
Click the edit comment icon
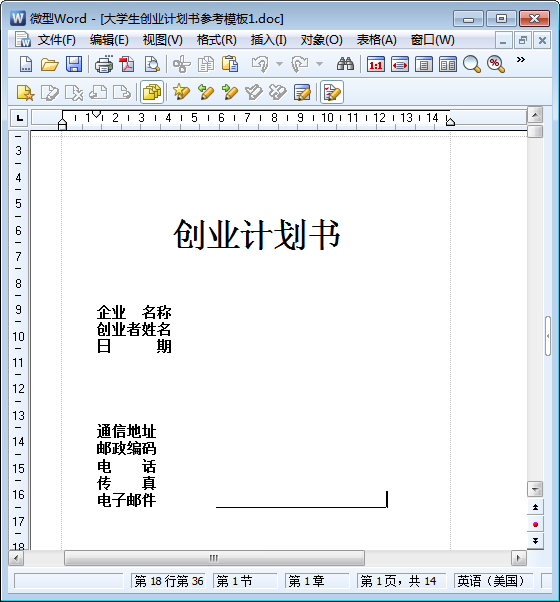coord(50,93)
